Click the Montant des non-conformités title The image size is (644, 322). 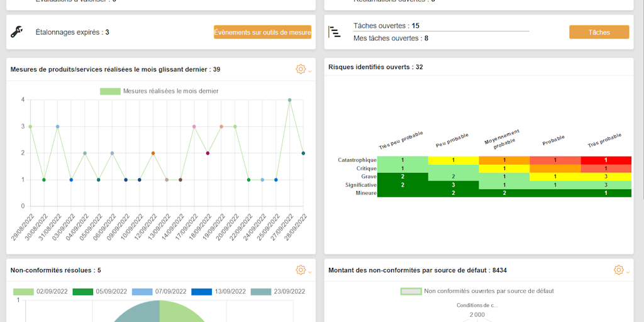click(x=418, y=270)
